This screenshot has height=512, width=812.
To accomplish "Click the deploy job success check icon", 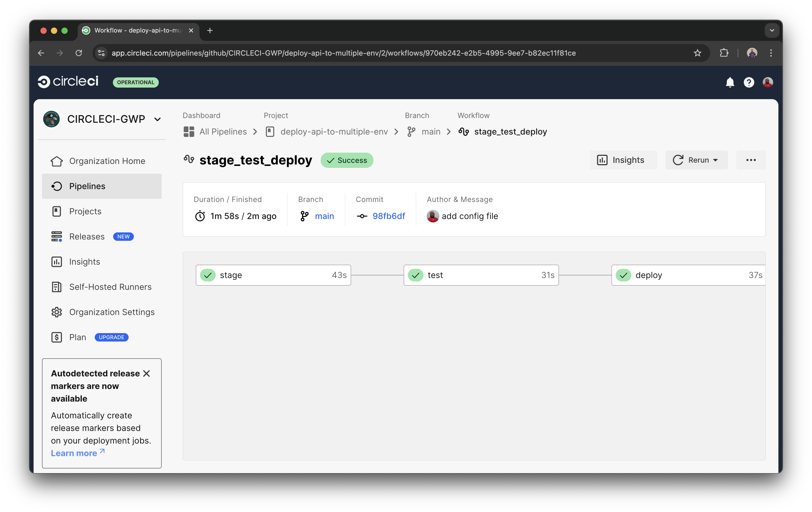I will pyautogui.click(x=624, y=275).
